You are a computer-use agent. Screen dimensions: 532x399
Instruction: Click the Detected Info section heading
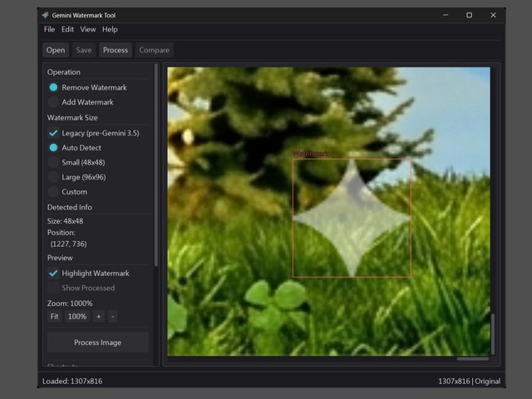(70, 207)
